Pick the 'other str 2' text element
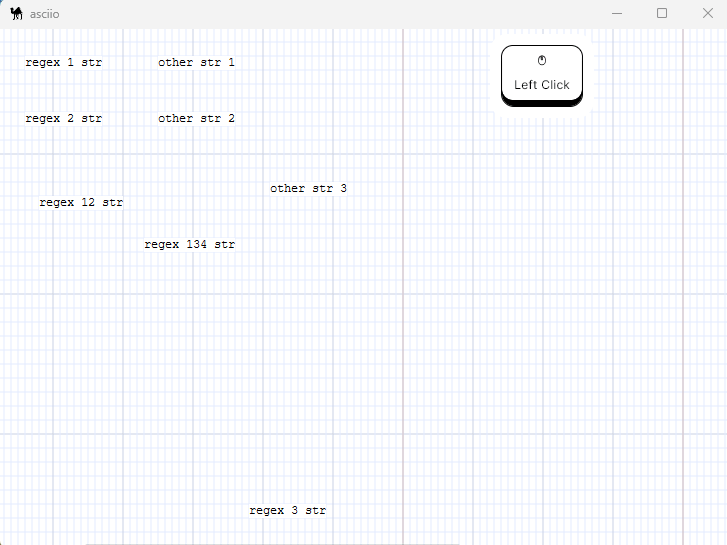Screen dimensions: 727x545 (x=196, y=119)
